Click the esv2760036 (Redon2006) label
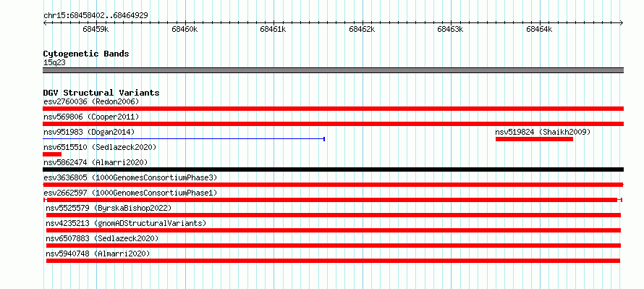 point(91,101)
